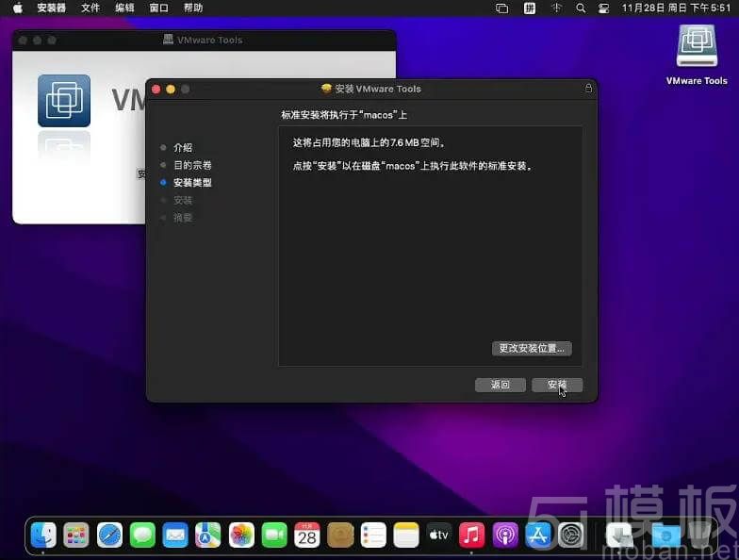Open Contacts from the dock

pos(340,535)
